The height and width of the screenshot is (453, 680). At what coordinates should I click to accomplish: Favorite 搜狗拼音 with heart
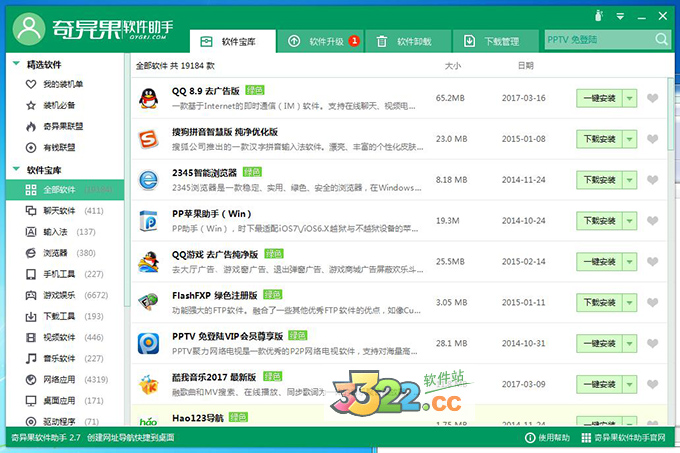pyautogui.click(x=652, y=139)
